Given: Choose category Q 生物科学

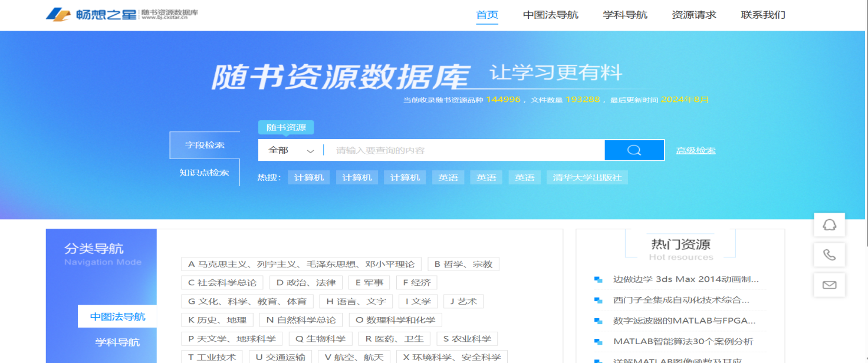Looking at the screenshot, I should pyautogui.click(x=320, y=338).
